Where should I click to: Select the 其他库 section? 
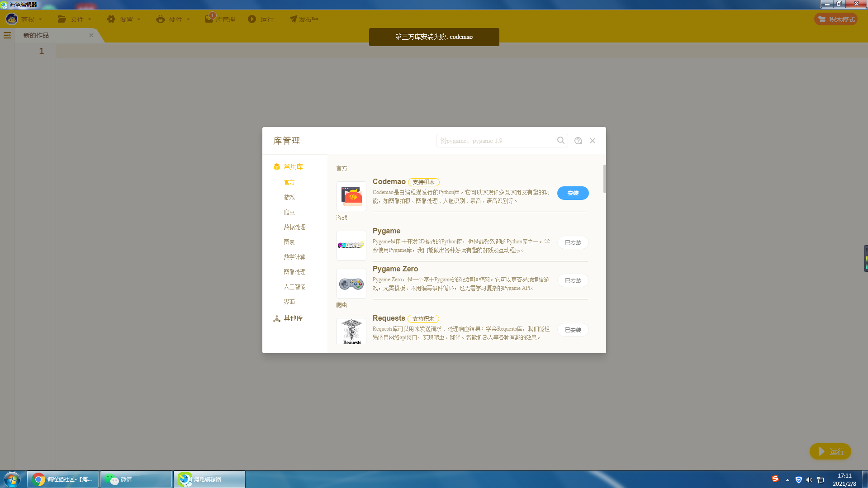point(288,318)
